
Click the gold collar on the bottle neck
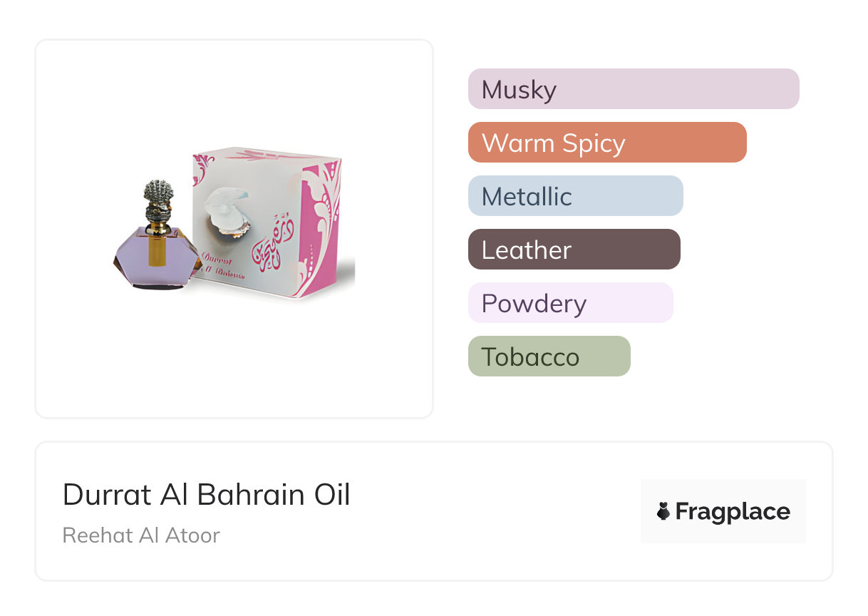click(x=158, y=228)
